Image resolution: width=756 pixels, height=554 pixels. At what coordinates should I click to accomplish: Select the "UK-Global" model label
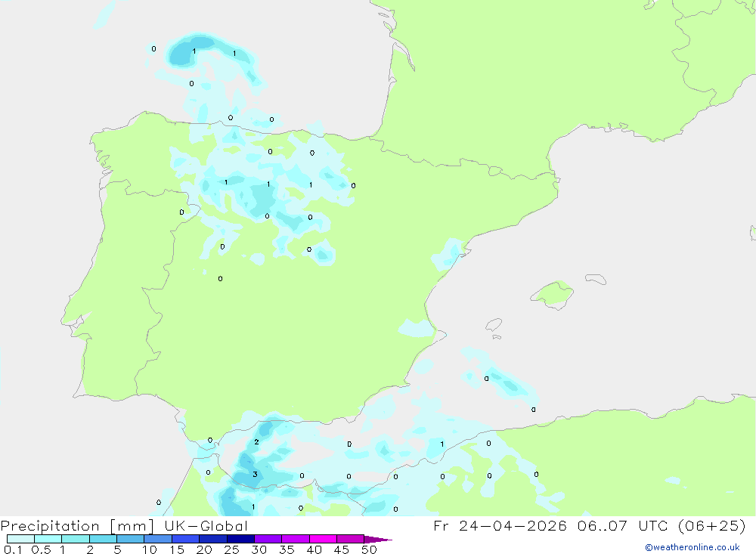[206, 526]
